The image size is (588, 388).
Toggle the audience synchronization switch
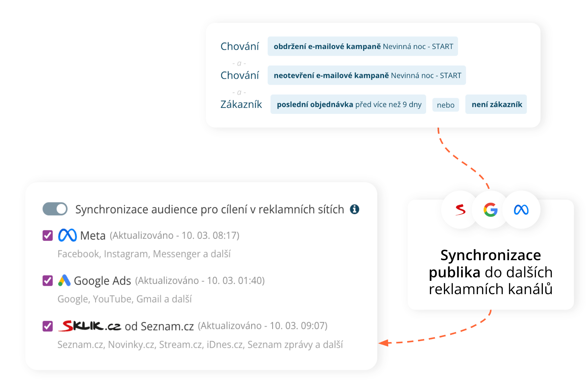[55, 209]
